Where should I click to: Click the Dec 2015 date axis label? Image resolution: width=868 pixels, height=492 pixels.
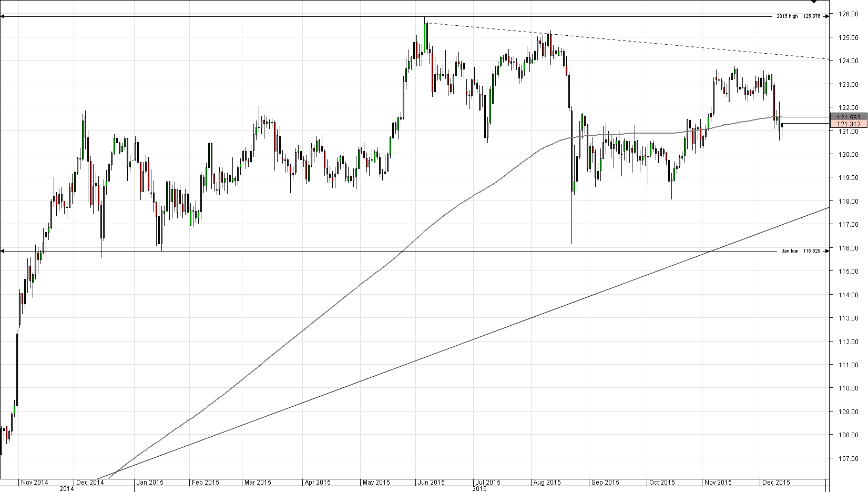(776, 483)
